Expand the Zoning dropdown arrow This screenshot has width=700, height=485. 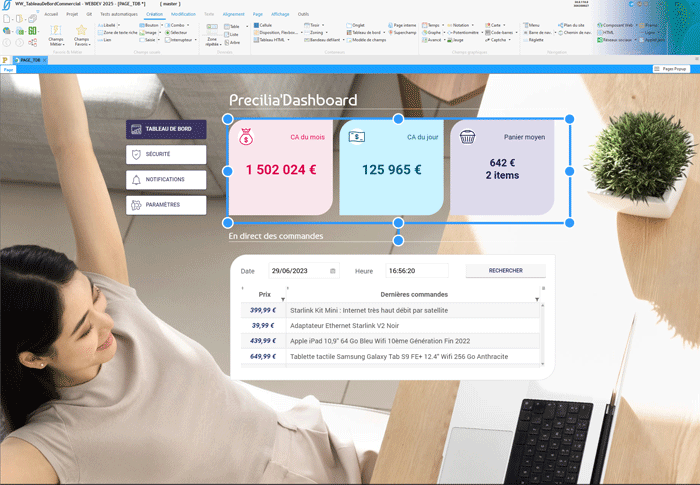326,33
